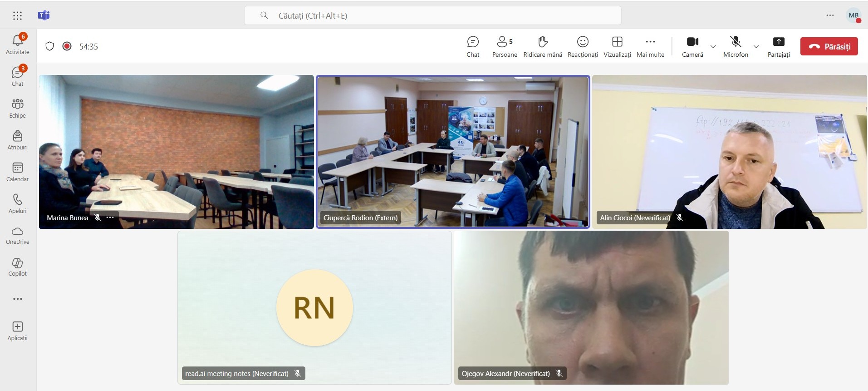Image resolution: width=868 pixels, height=391 pixels.
Task: Open the Activitate notifications bell
Action: coord(17,44)
